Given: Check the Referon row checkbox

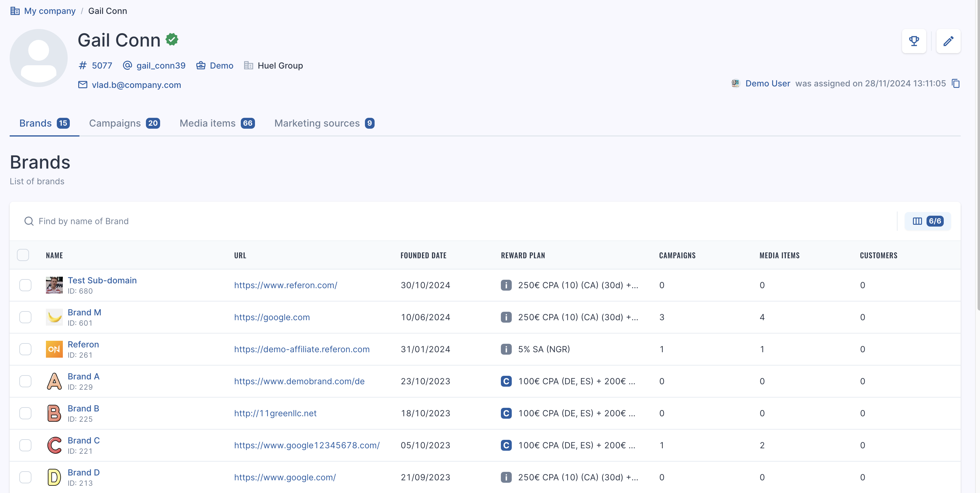Looking at the screenshot, I should [x=25, y=349].
